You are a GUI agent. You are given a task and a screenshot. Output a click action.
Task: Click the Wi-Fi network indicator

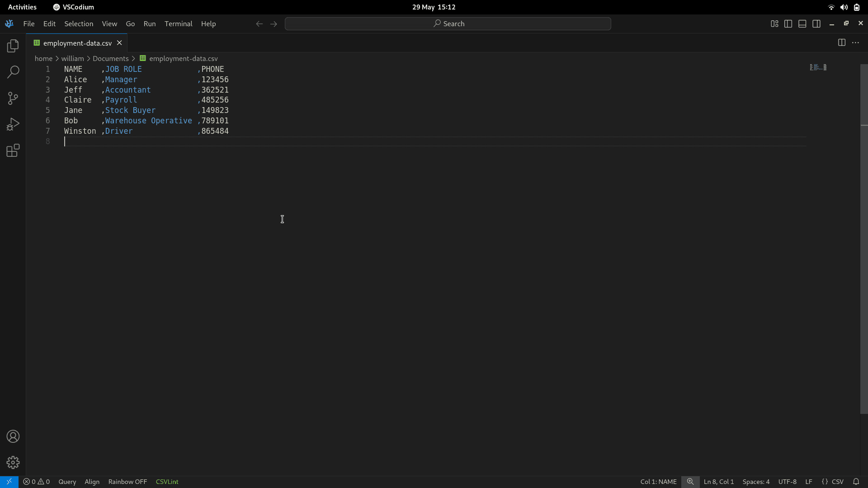tap(831, 7)
